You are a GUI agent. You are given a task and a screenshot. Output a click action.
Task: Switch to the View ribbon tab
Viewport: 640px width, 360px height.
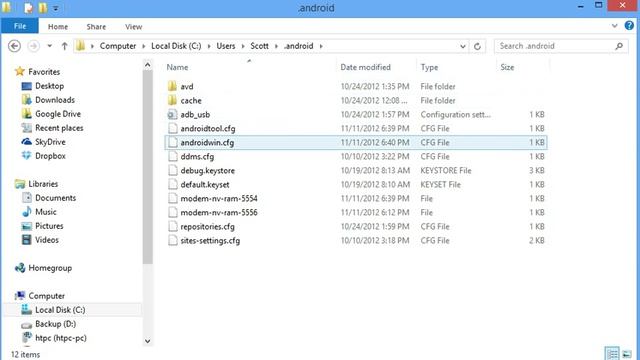pos(133,27)
